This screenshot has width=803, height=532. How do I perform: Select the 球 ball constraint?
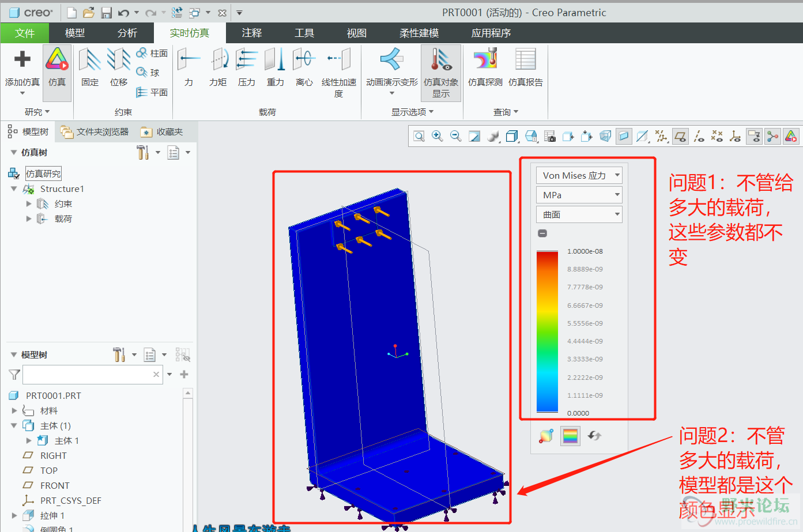point(148,73)
